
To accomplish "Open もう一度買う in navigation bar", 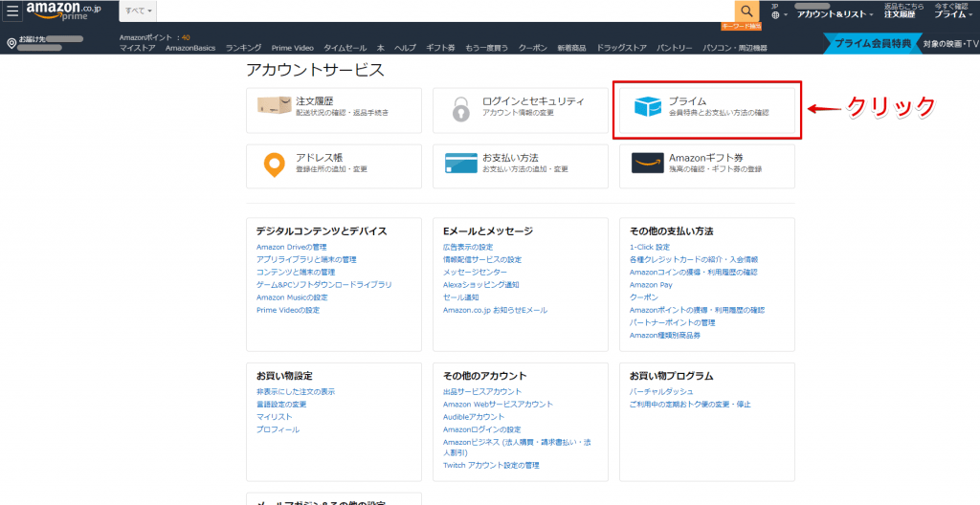I will 486,48.
